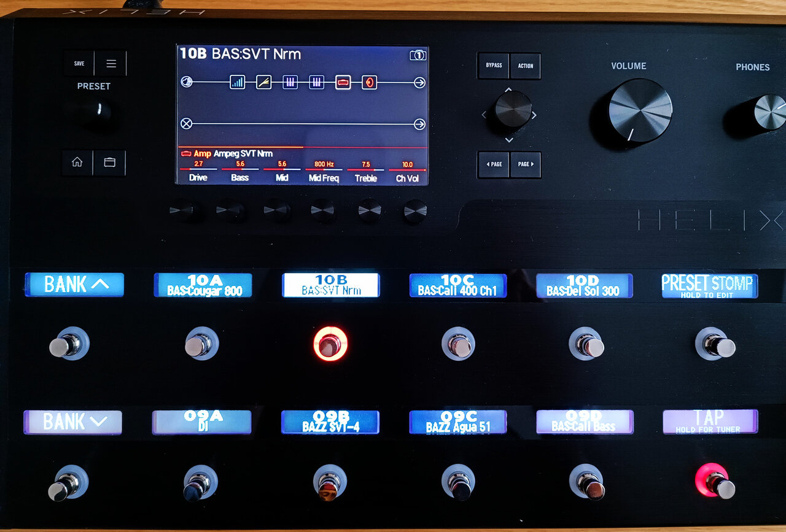This screenshot has width=786, height=532.
Task: Go to the next parameter PAGE
Action: click(x=526, y=164)
